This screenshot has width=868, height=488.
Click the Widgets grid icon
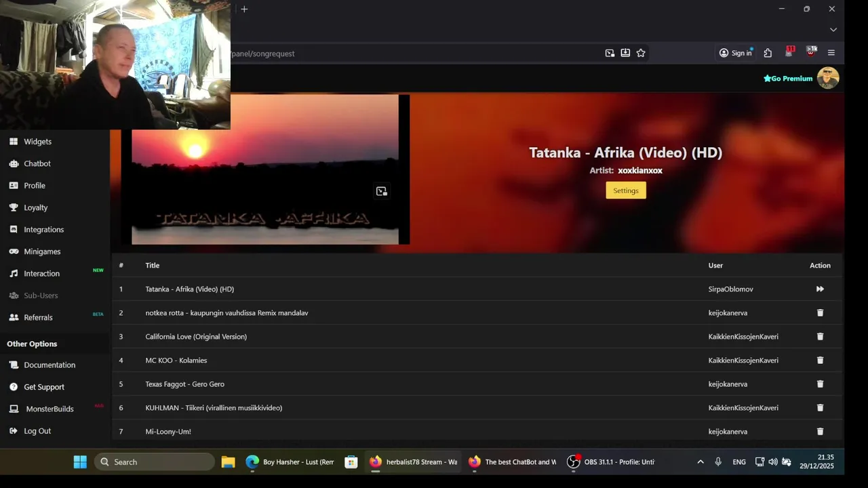[x=14, y=142]
